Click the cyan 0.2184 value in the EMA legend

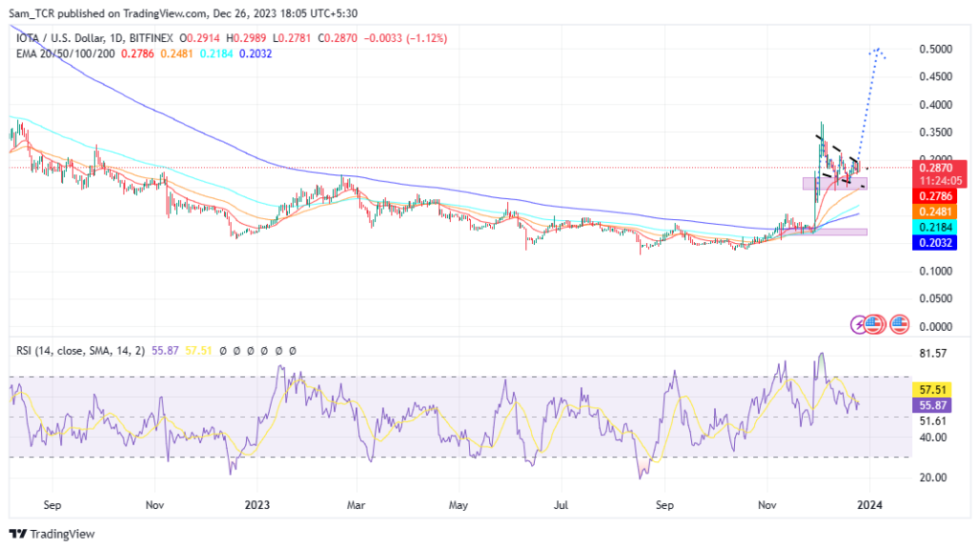coord(216,54)
